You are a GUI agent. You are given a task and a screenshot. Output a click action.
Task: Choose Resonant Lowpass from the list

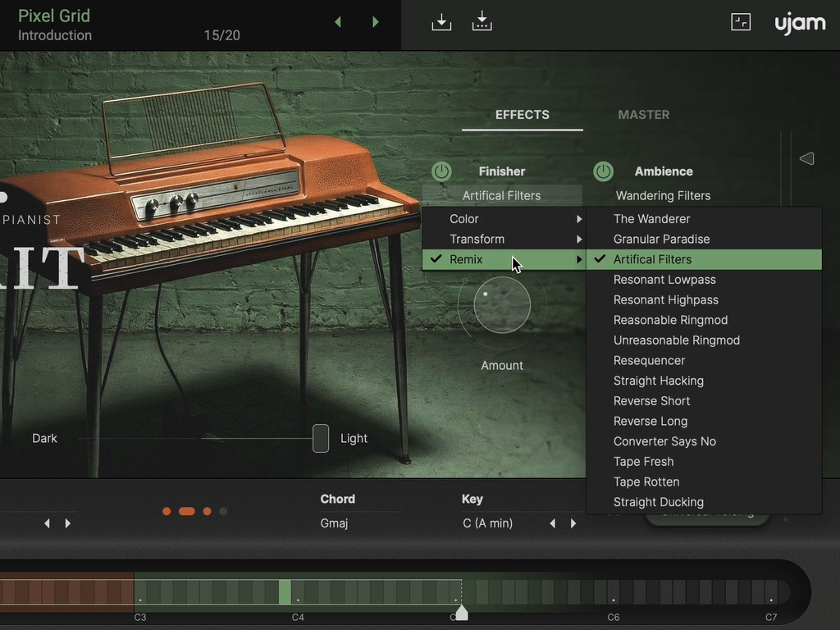[x=704, y=280]
